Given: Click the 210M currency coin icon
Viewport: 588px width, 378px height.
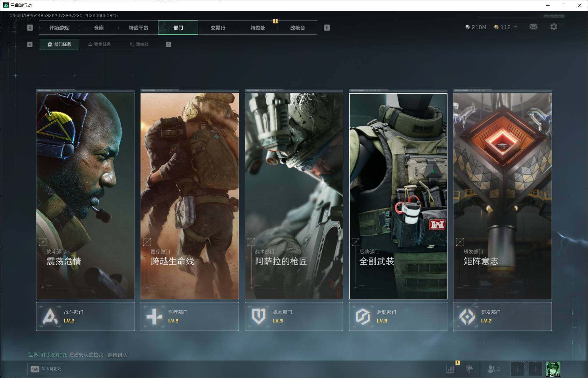Looking at the screenshot, I should pyautogui.click(x=467, y=27).
